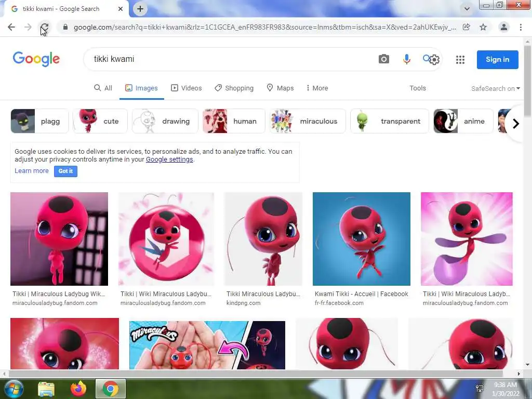Click the address bar URL
Screen dimensions: 532x399
coord(264,27)
